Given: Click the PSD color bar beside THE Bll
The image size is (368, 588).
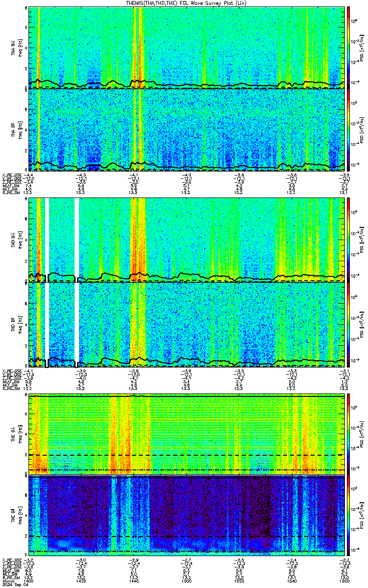Looking at the screenshot, I should coord(349,516).
